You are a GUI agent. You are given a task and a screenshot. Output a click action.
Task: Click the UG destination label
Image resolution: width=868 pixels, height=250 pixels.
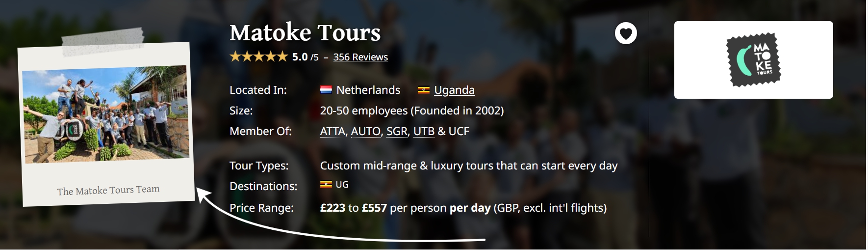[342, 185]
